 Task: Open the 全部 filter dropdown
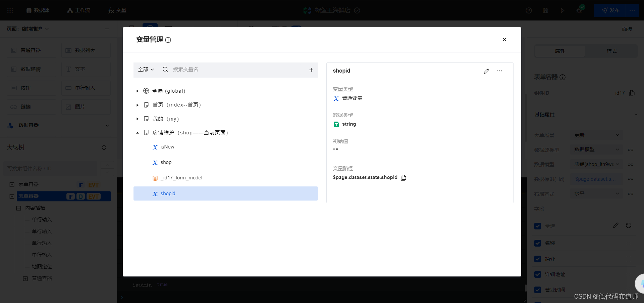[146, 70]
